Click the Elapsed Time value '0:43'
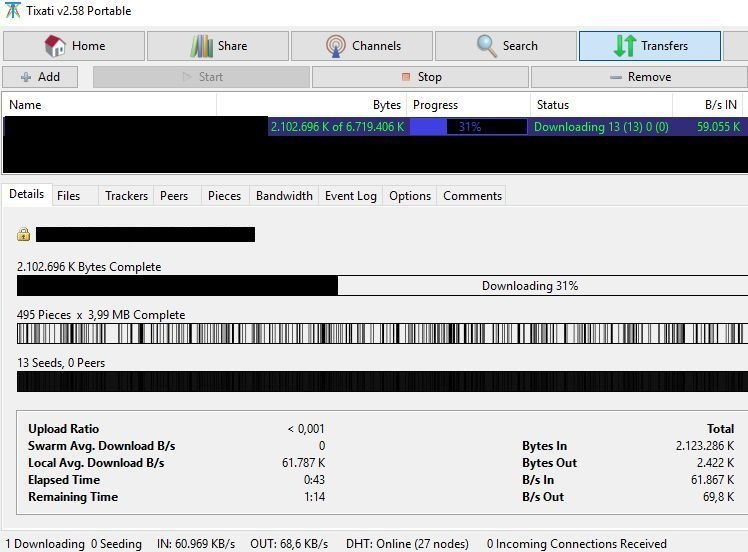 point(314,479)
